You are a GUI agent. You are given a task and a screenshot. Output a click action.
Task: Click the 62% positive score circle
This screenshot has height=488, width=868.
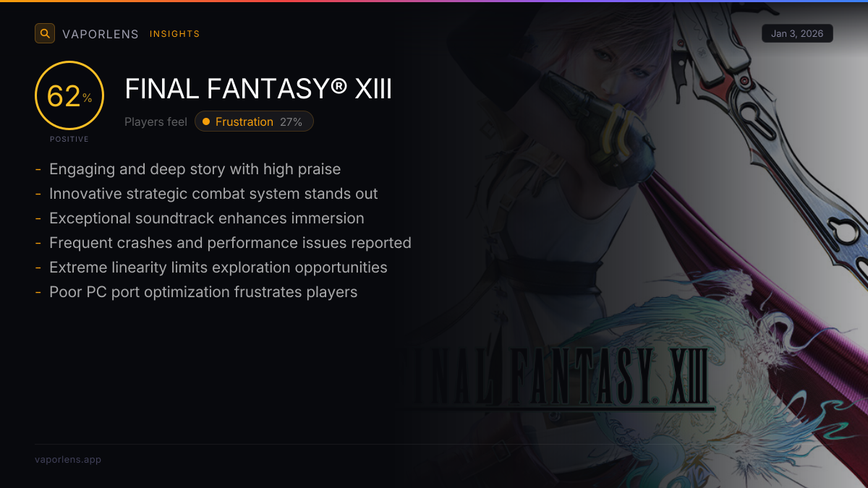(69, 95)
